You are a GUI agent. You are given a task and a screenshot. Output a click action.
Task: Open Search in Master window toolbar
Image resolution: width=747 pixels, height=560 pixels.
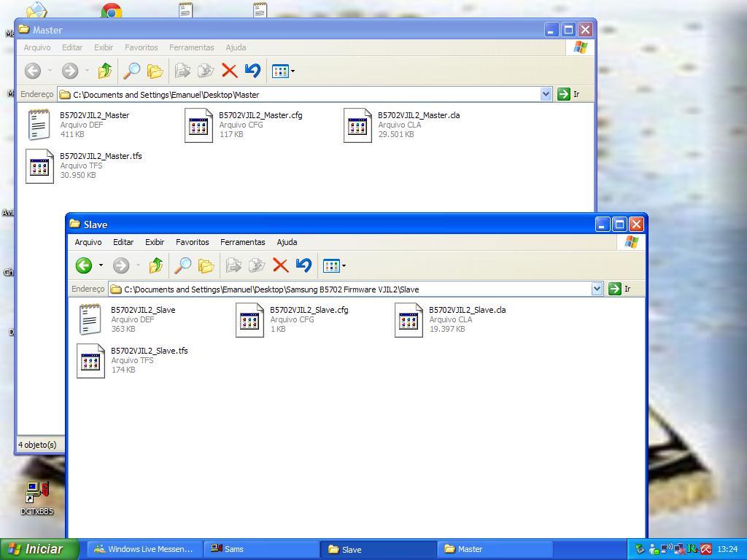click(131, 71)
